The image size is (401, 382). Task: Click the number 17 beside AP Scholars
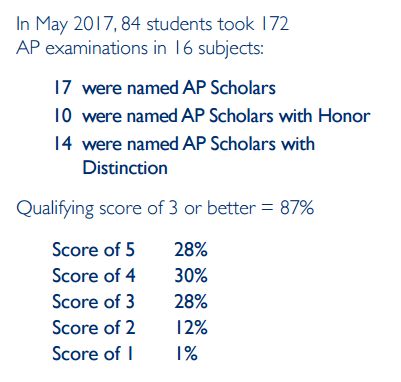tap(63, 88)
